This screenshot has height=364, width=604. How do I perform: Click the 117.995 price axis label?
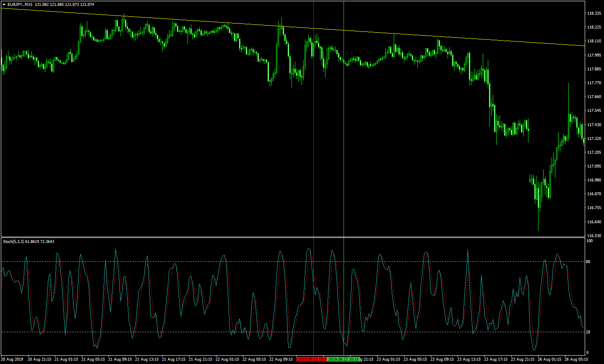[x=594, y=55]
